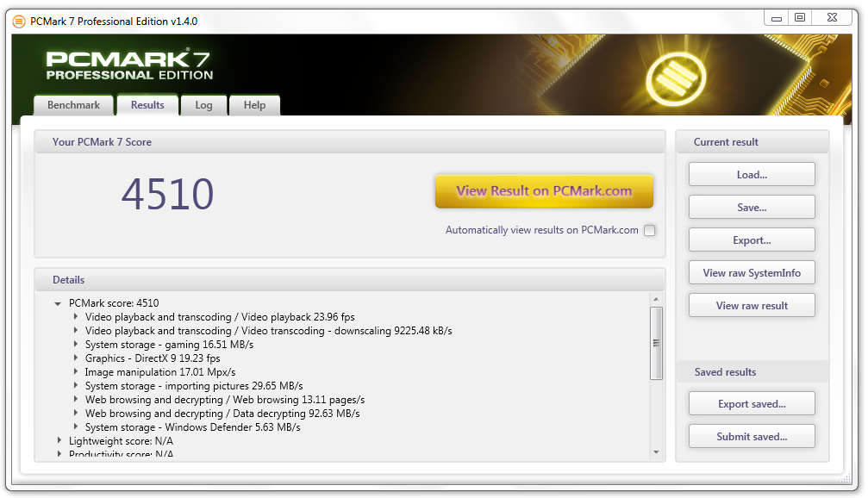Open the Help tab
The height and width of the screenshot is (498, 868).
coord(254,104)
